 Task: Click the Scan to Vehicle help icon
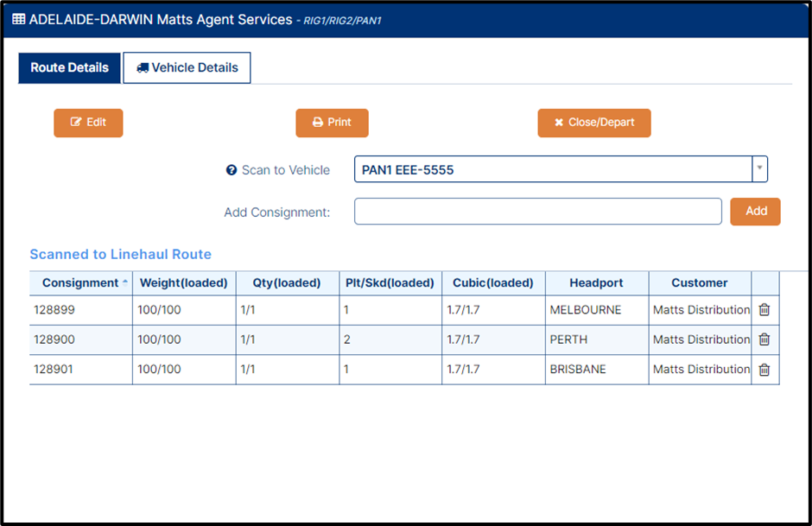[x=231, y=170]
